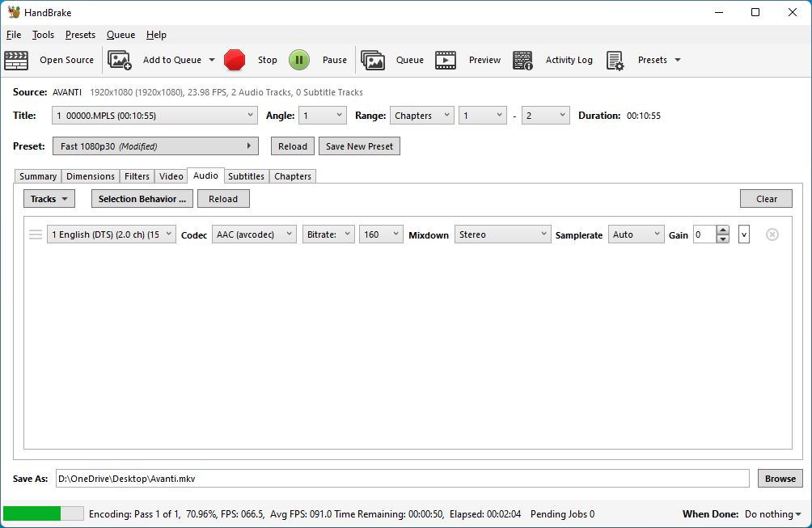Click the HandBrake pineapple app icon
This screenshot has height=528, width=812.
[x=14, y=12]
